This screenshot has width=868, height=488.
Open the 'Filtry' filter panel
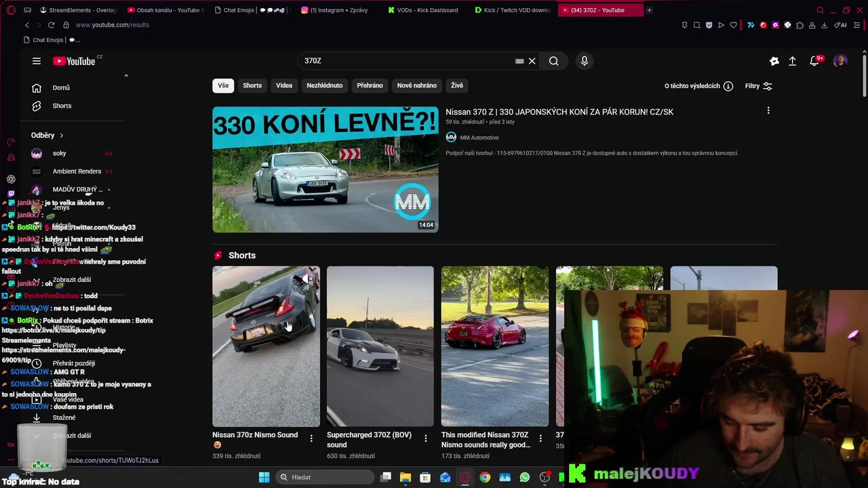click(x=759, y=86)
